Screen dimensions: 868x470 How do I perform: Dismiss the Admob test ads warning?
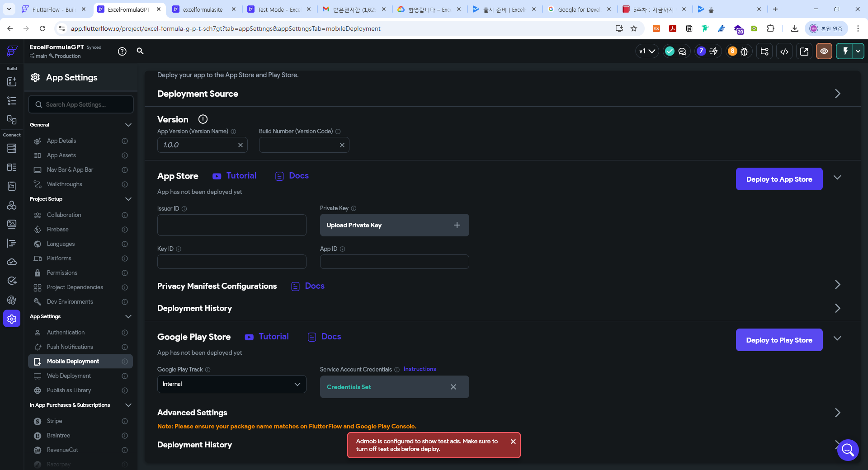click(x=513, y=442)
